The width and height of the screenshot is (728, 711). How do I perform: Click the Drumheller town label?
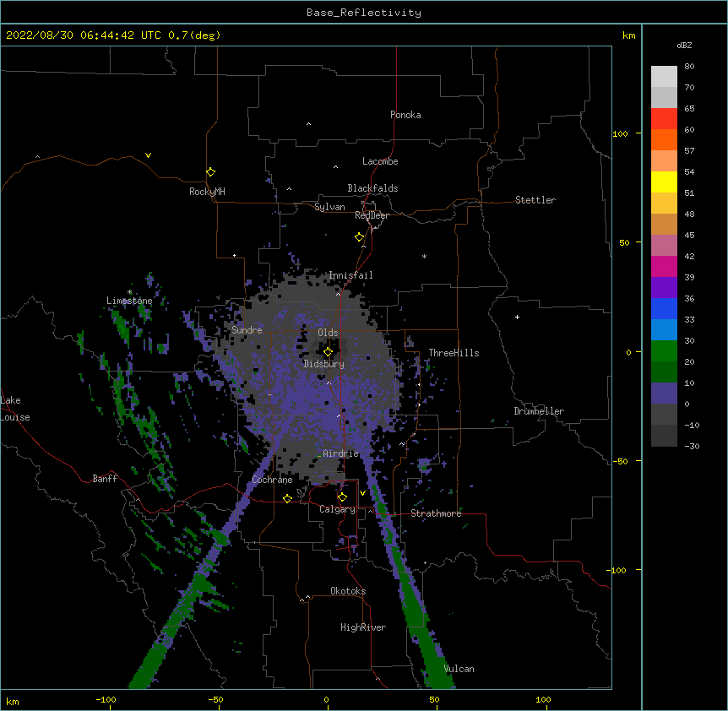click(x=539, y=411)
